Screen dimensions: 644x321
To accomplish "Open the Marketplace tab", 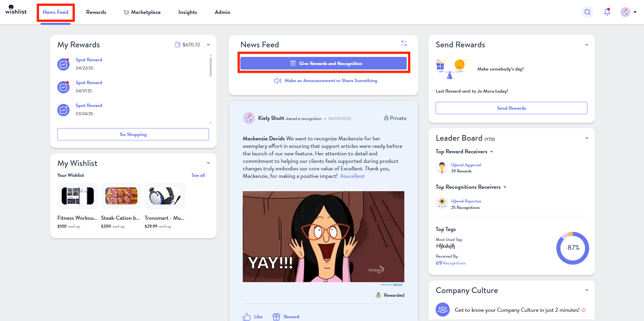I will point(142,12).
